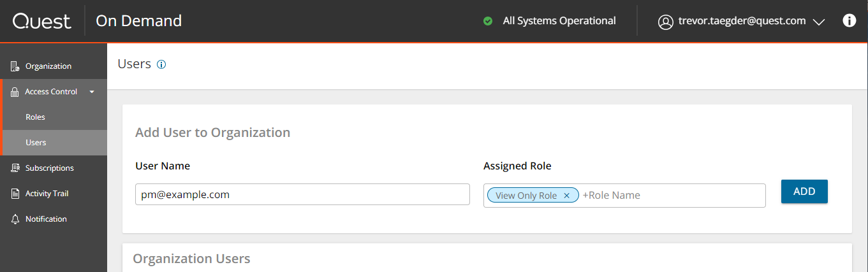The height and width of the screenshot is (272, 868).
Task: Select Access Control menu item
Action: pyautogui.click(x=54, y=92)
